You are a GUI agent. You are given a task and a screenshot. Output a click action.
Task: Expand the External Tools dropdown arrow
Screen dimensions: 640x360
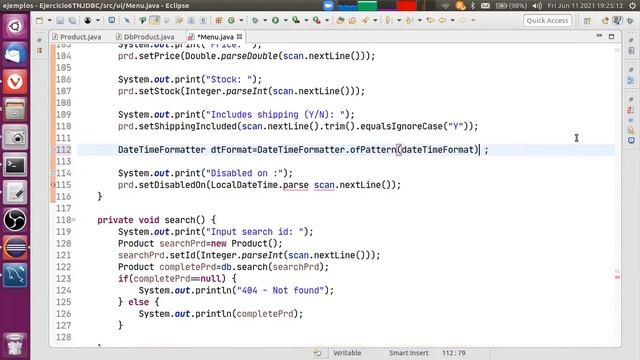point(327,20)
